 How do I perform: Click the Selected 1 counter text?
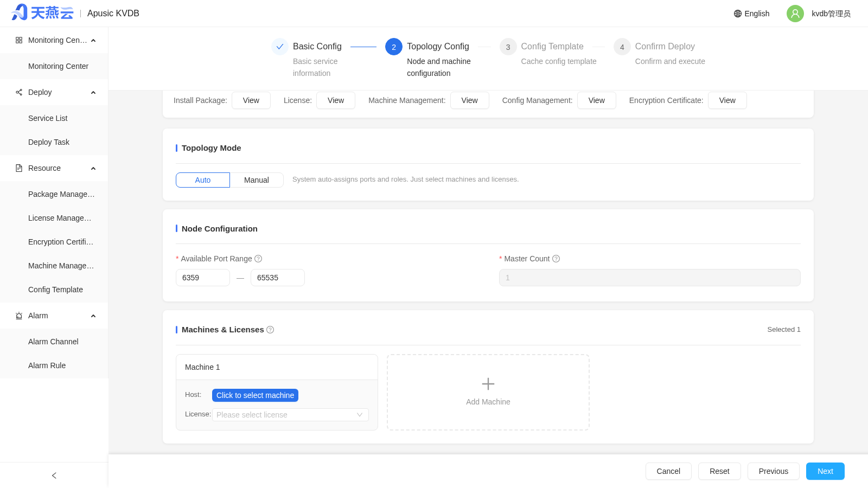tap(784, 330)
